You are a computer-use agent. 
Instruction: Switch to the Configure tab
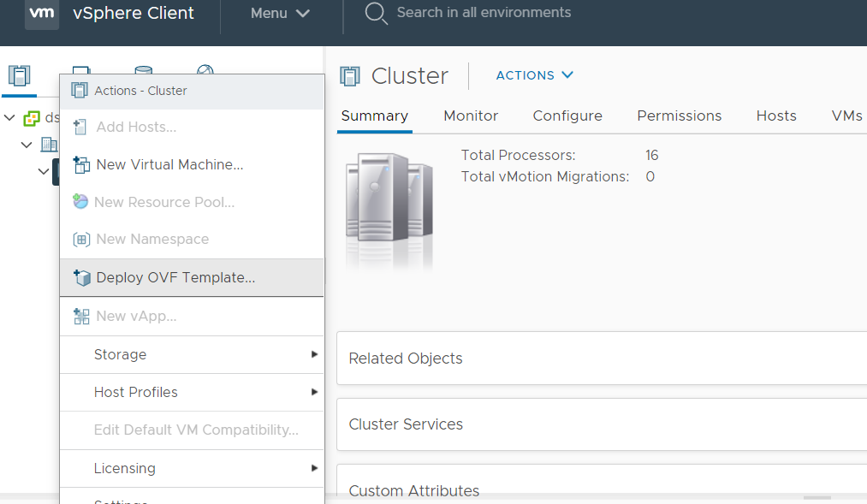coord(567,116)
